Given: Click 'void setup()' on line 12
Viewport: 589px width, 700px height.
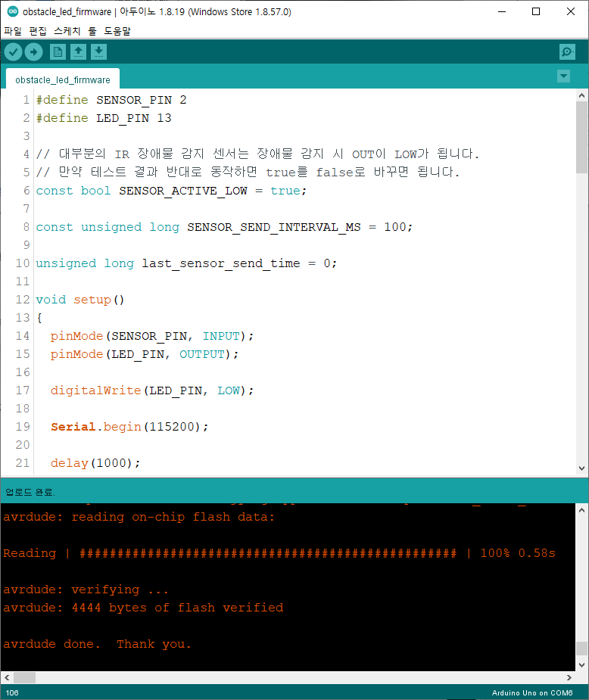Looking at the screenshot, I should pyautogui.click(x=80, y=300).
